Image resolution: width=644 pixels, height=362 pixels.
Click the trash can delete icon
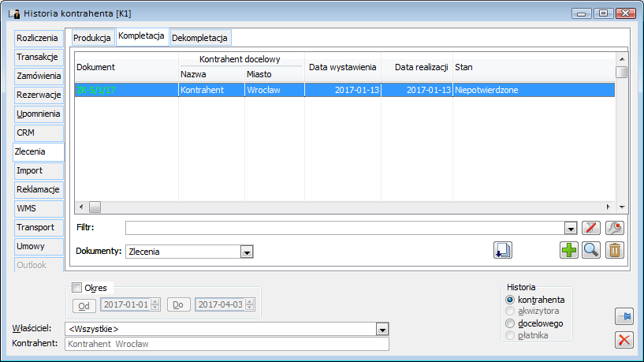click(614, 250)
